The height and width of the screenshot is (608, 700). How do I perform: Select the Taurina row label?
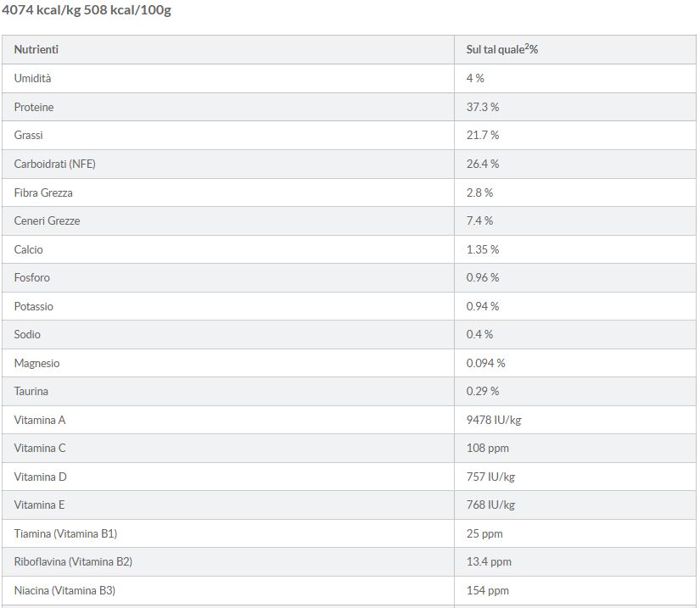[x=31, y=391]
